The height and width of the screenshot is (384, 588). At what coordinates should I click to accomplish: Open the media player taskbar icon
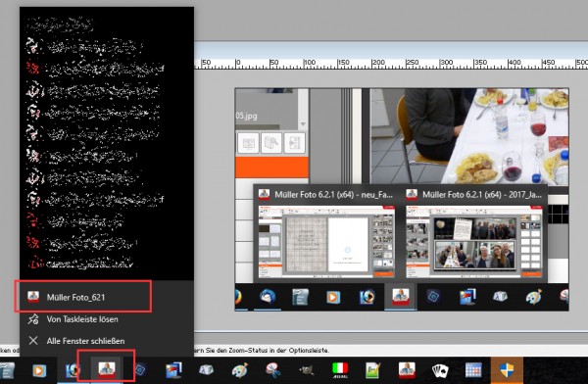pyautogui.click(x=38, y=371)
